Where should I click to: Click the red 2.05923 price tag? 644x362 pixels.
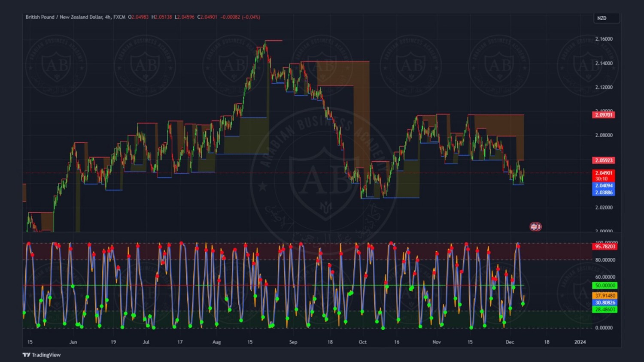(x=604, y=160)
